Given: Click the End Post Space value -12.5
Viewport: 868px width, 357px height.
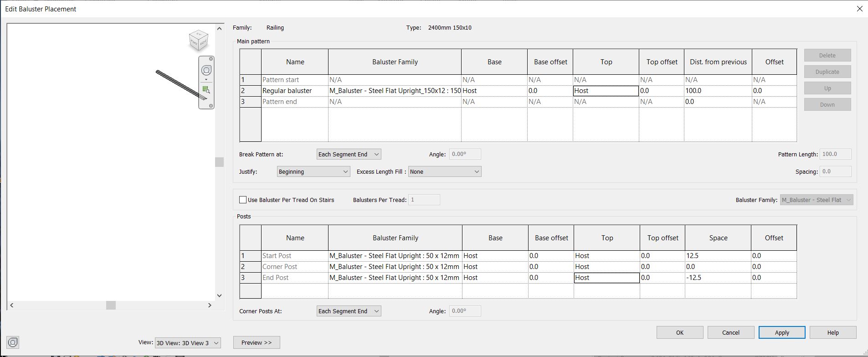Looking at the screenshot, I should (x=718, y=278).
